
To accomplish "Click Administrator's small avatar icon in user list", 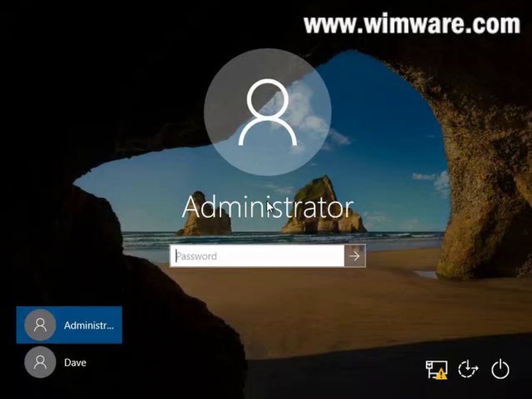I will [40, 325].
